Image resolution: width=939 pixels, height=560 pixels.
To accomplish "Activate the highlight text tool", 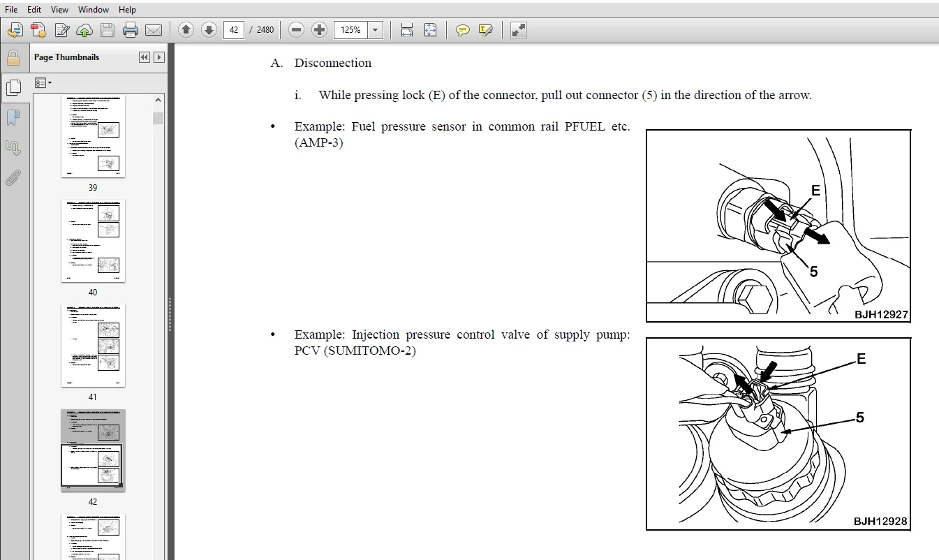I will [486, 30].
